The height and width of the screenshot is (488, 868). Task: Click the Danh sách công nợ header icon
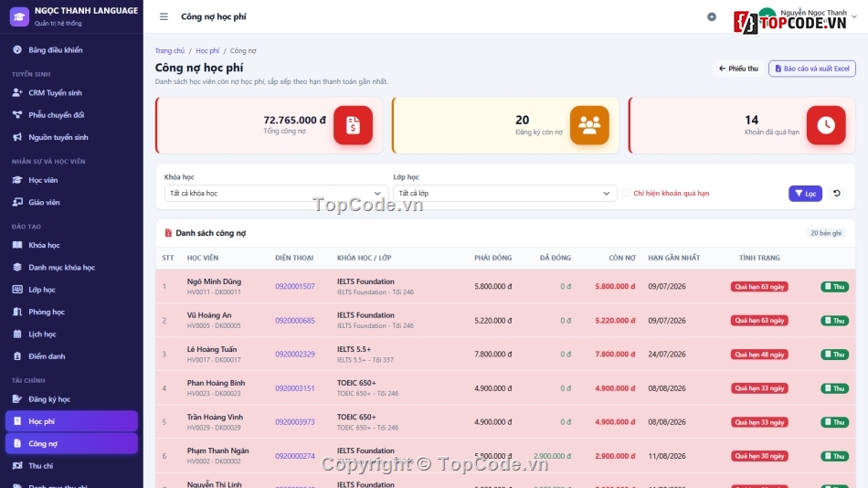pyautogui.click(x=168, y=233)
